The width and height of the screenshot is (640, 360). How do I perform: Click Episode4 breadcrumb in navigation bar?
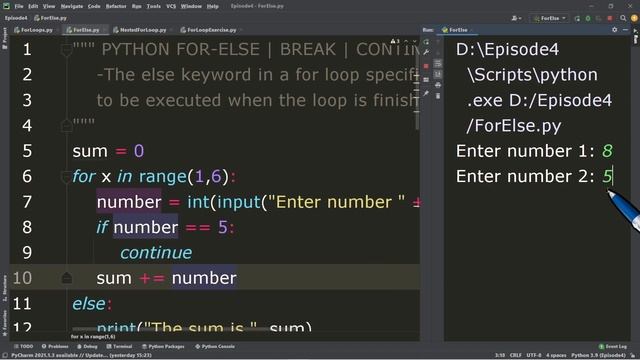click(x=16, y=18)
